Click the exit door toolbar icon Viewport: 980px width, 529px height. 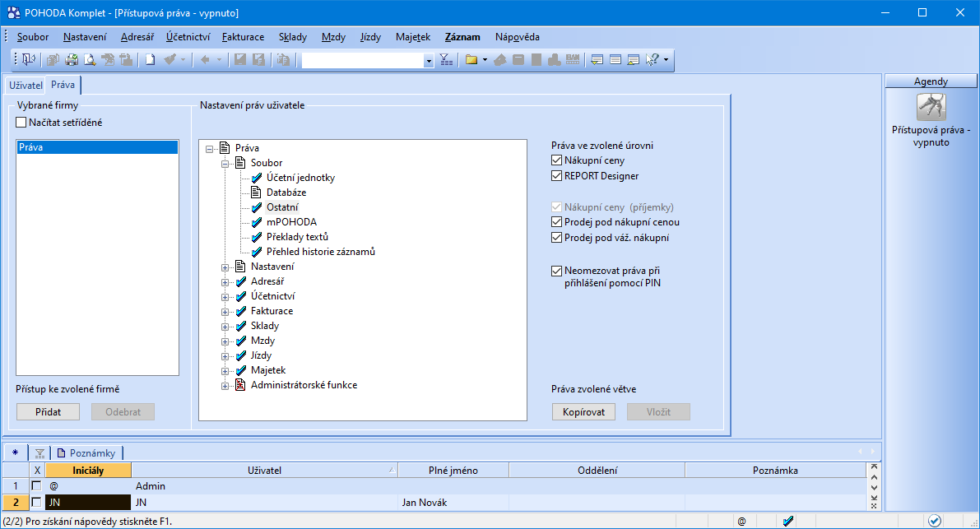pyautogui.click(x=29, y=59)
